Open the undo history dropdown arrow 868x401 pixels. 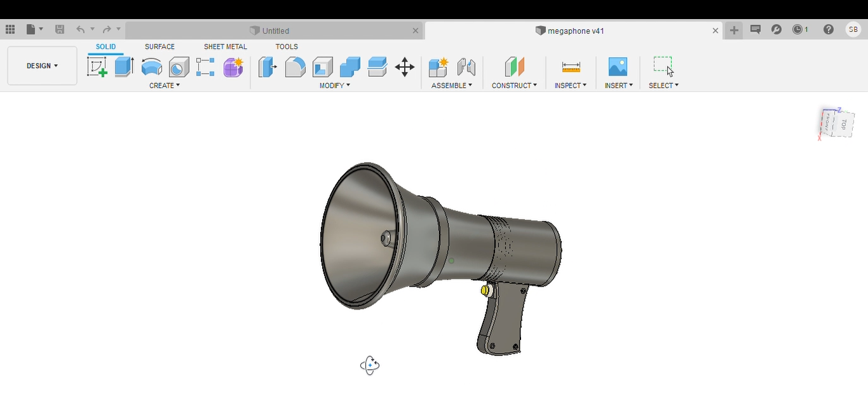tap(92, 29)
